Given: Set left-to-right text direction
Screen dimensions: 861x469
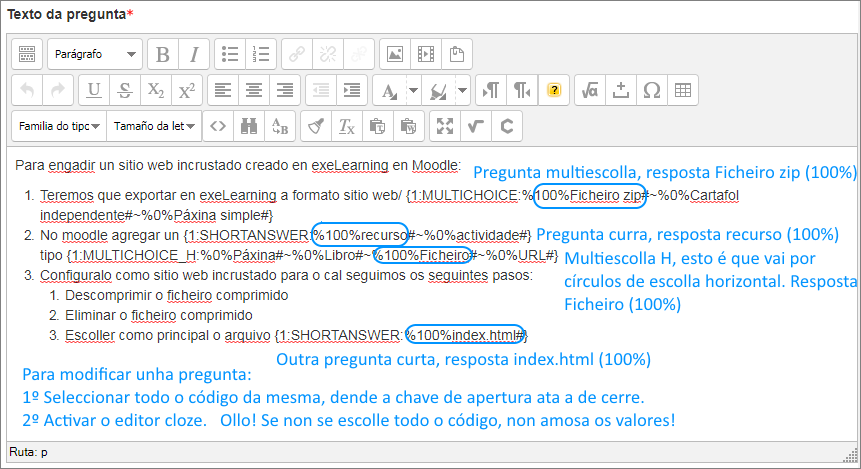Looking at the screenshot, I should tap(490, 90).
